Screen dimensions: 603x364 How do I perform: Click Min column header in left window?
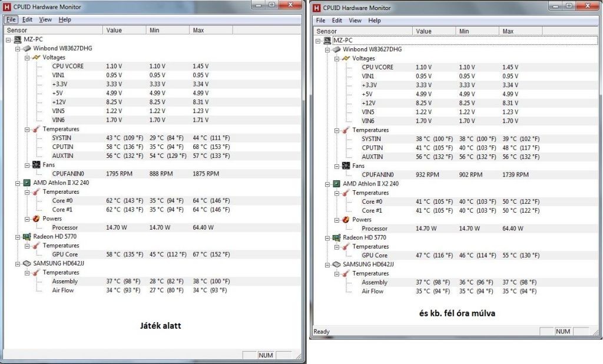(x=168, y=30)
